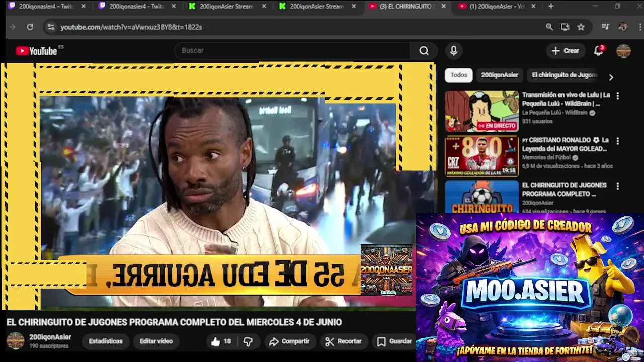The image size is (644, 362).
Task: Minimize the browser window
Action: point(595,6)
